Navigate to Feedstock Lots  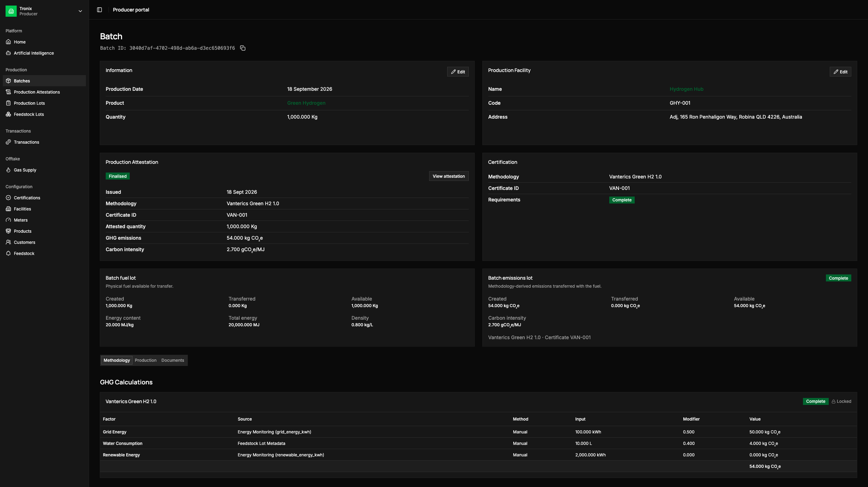click(x=44, y=114)
